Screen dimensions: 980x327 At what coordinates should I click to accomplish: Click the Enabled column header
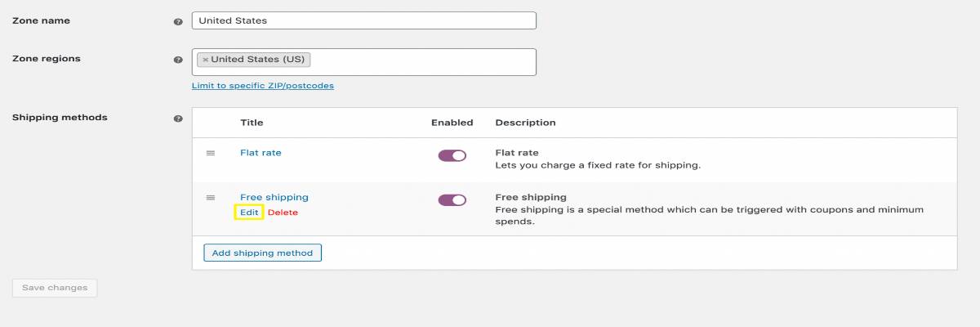coord(452,123)
